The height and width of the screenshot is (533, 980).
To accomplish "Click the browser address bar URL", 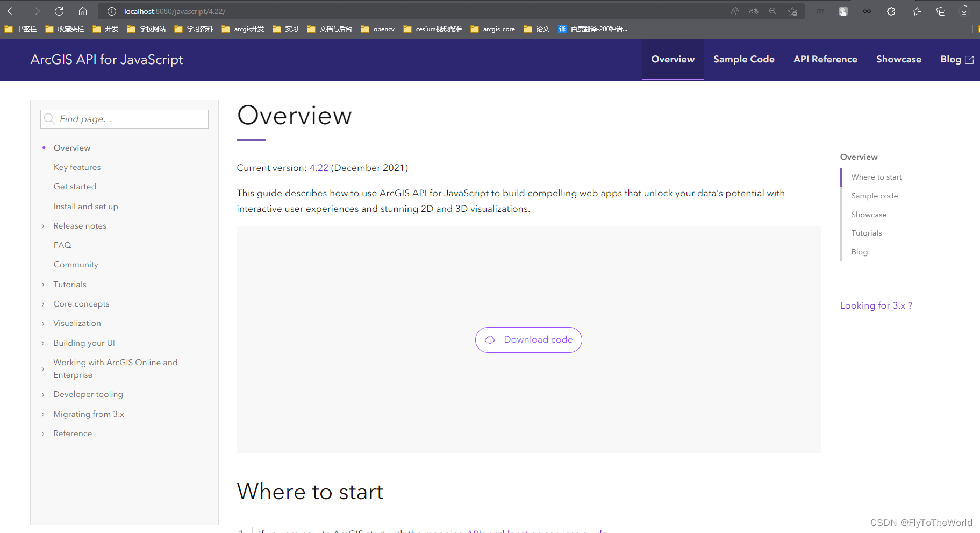I will pos(175,11).
